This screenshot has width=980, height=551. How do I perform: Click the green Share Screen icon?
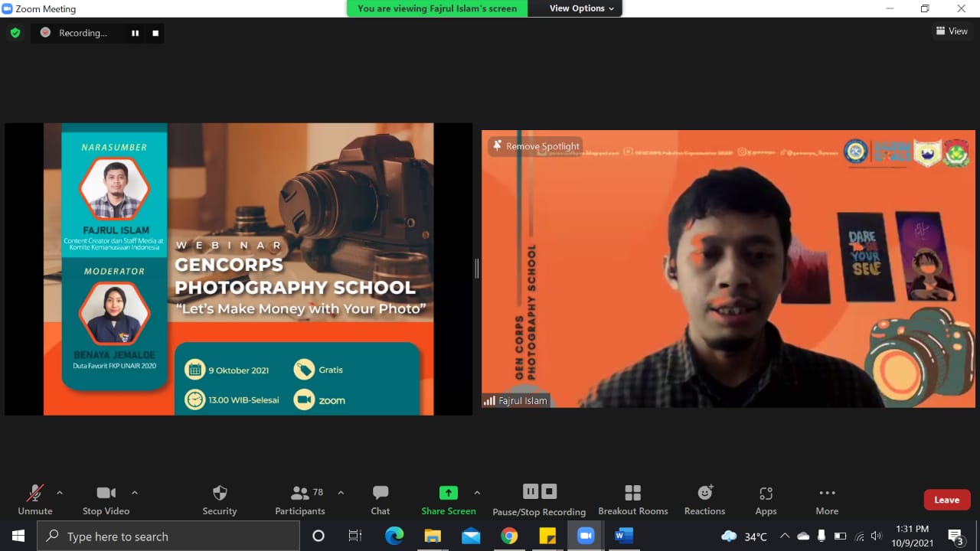pos(448,493)
